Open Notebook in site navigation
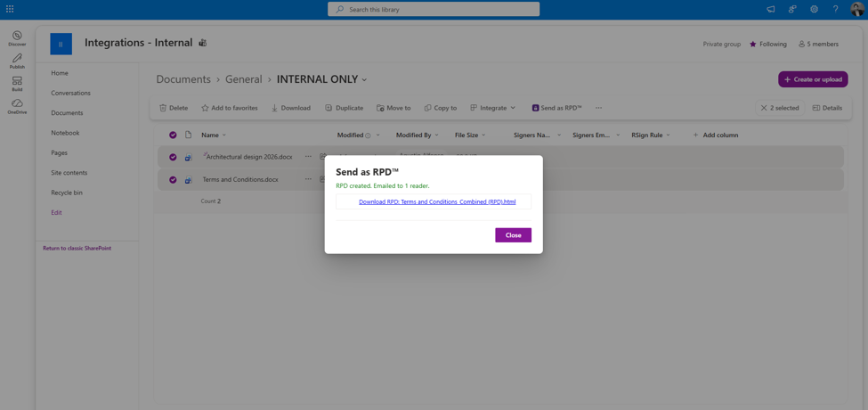 pyautogui.click(x=65, y=133)
